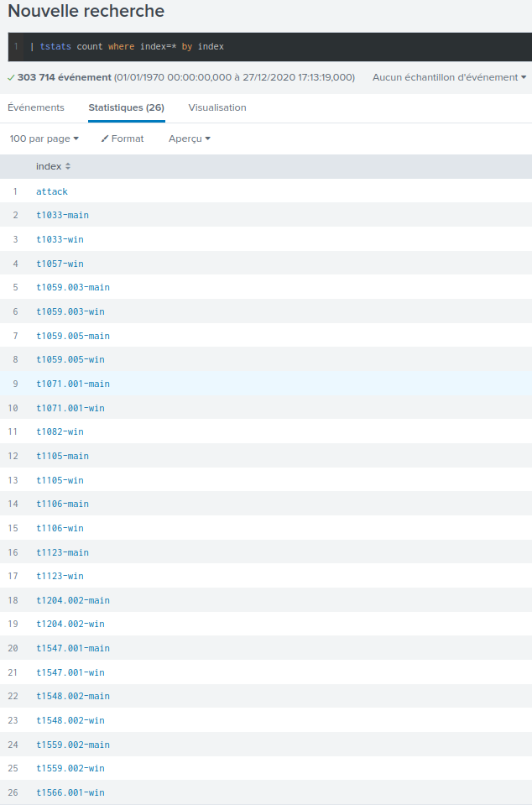The image size is (532, 805).
Task: Click the index column header
Action: click(x=49, y=166)
